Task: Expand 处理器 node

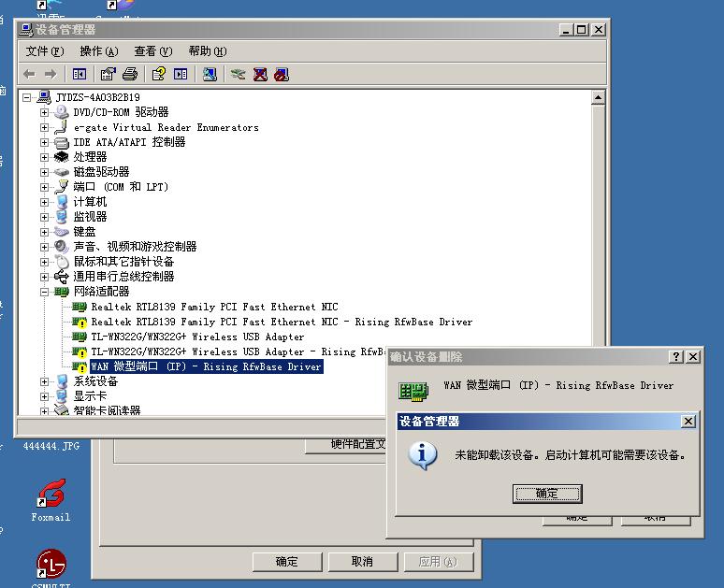Action: [x=44, y=157]
